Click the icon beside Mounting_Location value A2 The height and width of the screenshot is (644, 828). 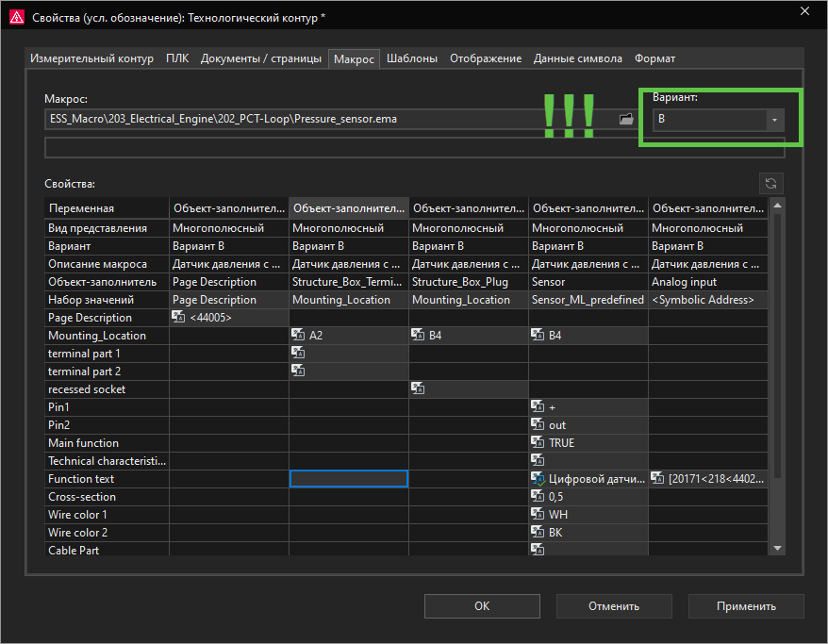(298, 336)
